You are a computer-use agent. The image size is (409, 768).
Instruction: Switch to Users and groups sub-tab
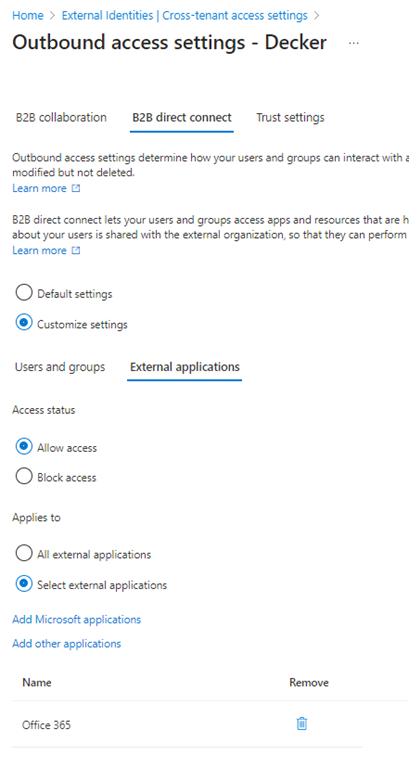tap(60, 367)
